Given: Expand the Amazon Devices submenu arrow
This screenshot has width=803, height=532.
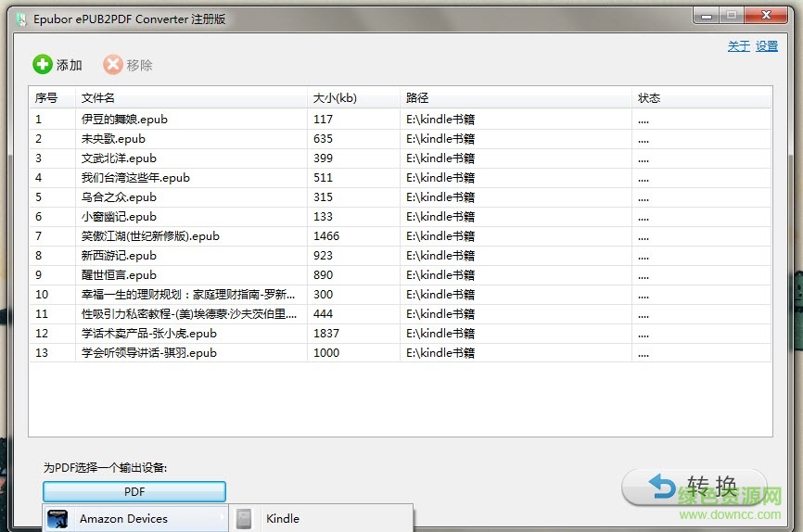Looking at the screenshot, I should tap(222, 518).
